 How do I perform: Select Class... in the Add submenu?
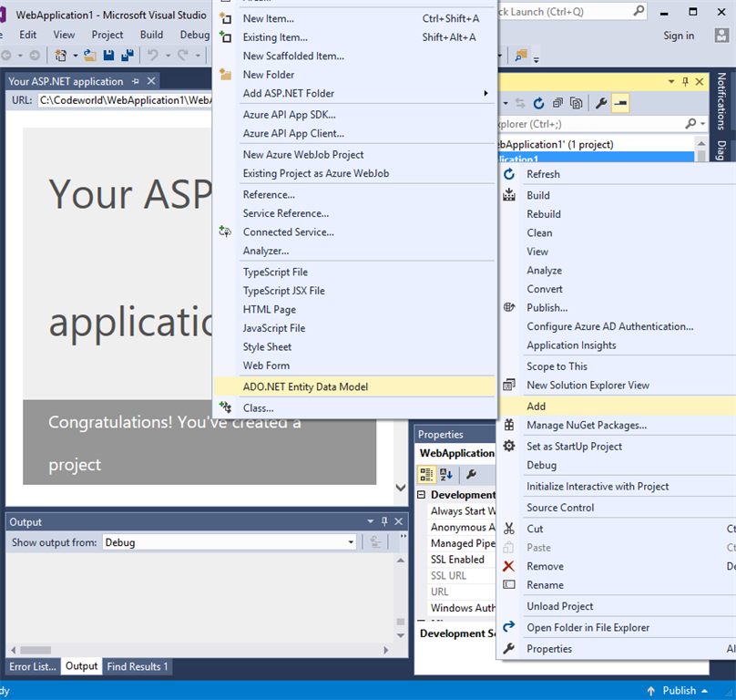tap(354, 408)
